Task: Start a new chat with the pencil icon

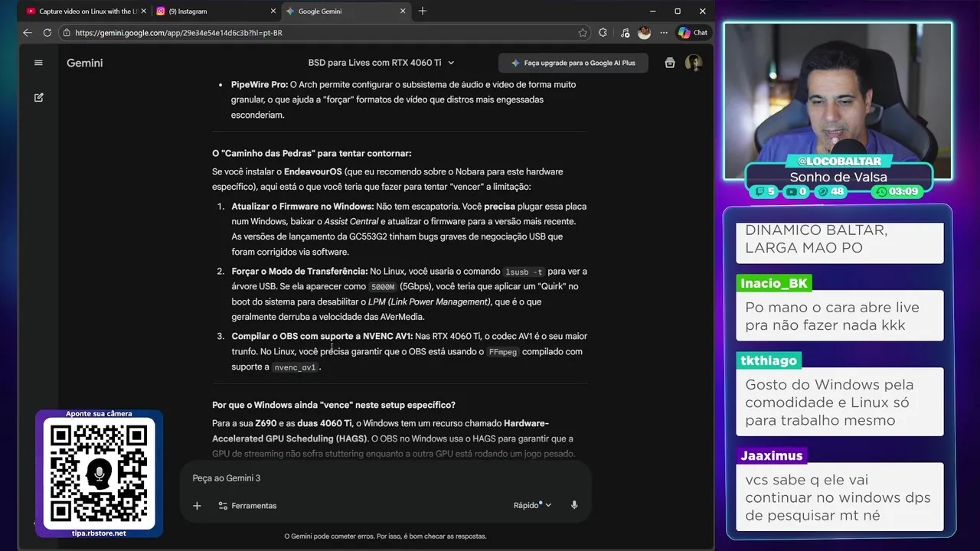Action: (x=39, y=98)
